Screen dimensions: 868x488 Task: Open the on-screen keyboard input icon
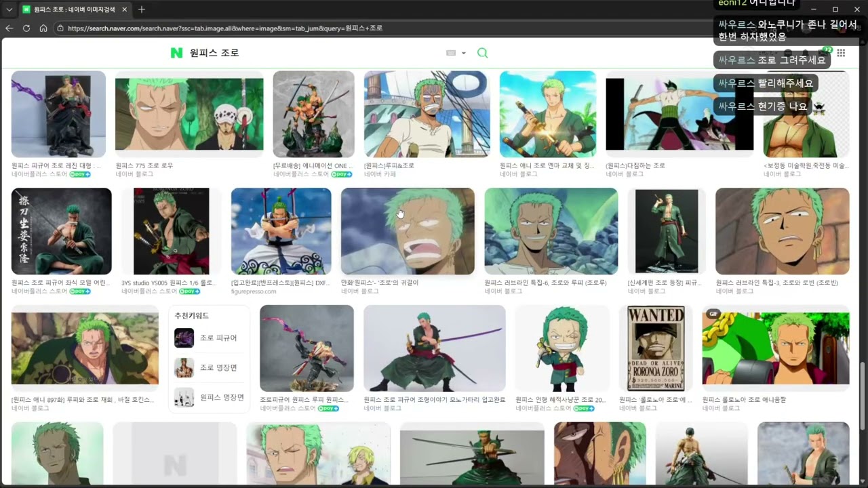[x=451, y=53]
